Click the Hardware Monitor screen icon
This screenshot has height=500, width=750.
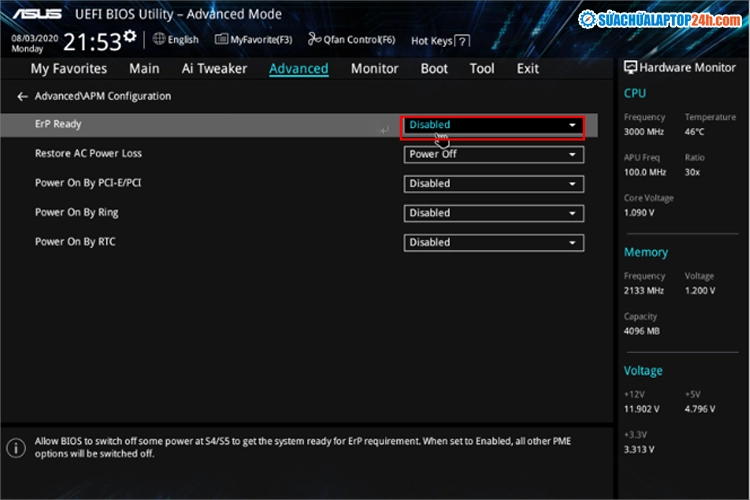pyautogui.click(x=630, y=67)
